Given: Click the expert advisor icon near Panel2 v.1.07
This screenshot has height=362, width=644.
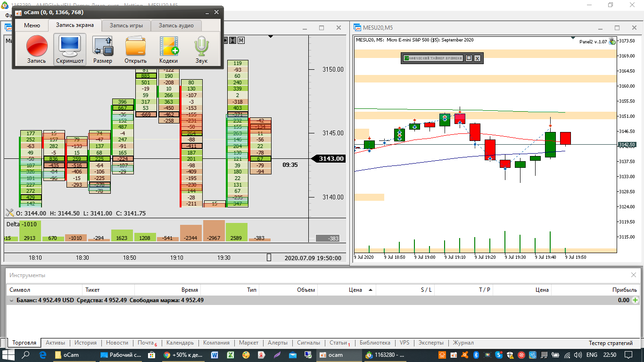Looking at the screenshot, I should (612, 41).
